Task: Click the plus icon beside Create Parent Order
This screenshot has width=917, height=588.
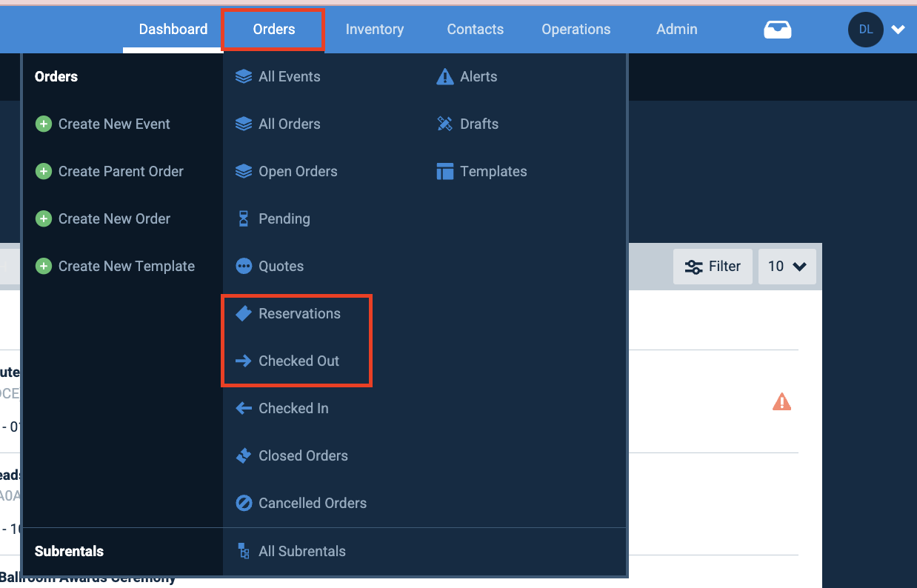Action: tap(44, 171)
